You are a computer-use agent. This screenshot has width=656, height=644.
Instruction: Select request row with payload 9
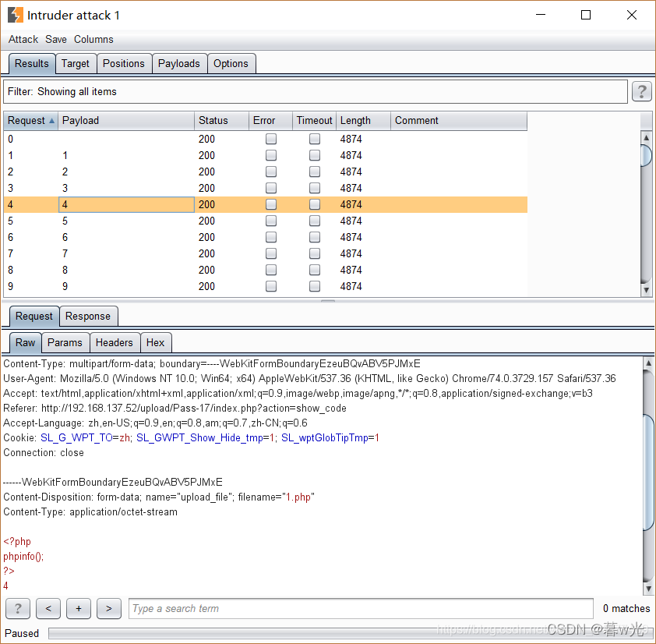click(265, 286)
